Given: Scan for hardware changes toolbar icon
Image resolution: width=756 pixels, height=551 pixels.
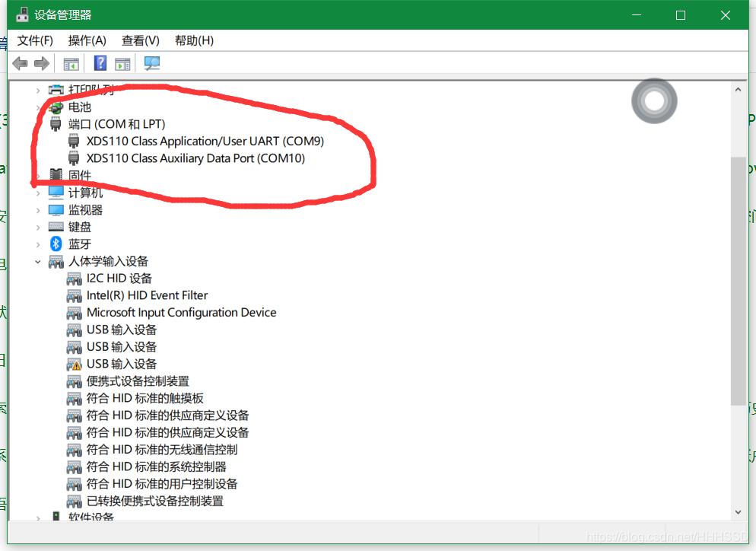Looking at the screenshot, I should (152, 63).
